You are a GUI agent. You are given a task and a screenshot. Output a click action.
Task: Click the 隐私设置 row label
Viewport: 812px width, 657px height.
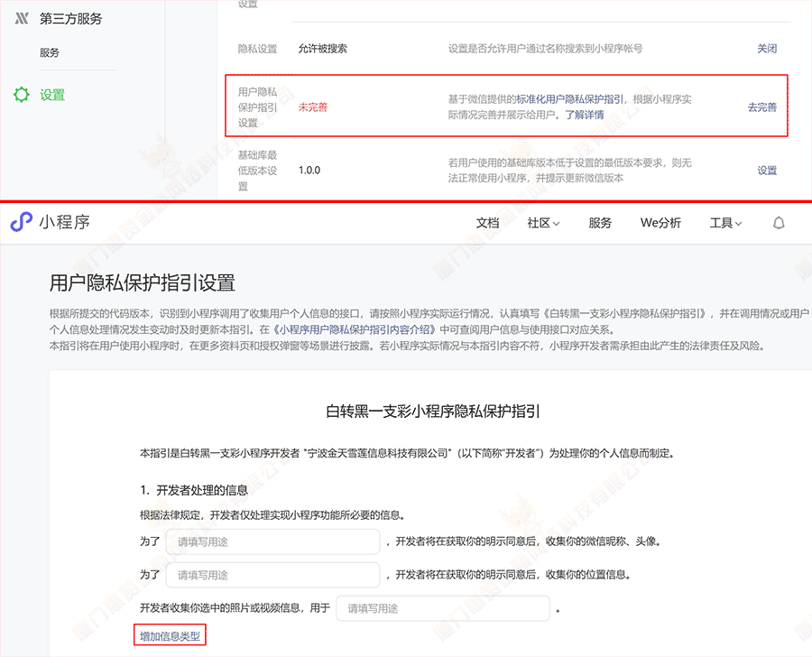click(x=257, y=49)
